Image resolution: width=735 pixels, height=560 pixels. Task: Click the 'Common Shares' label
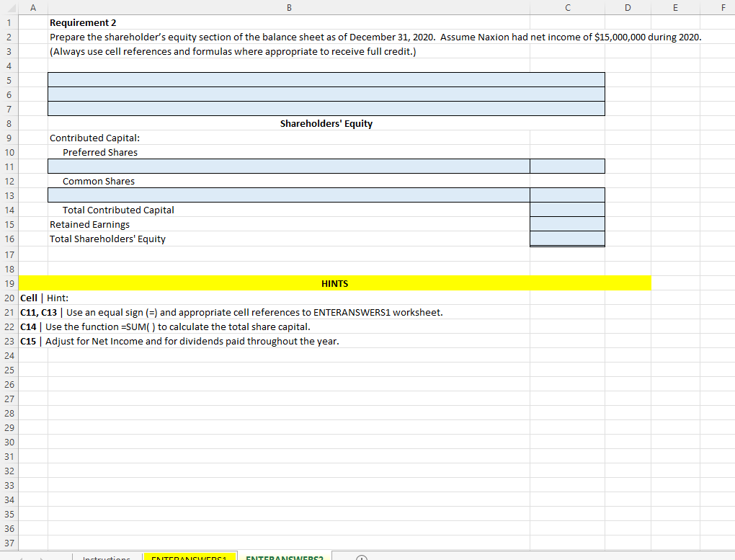(99, 181)
